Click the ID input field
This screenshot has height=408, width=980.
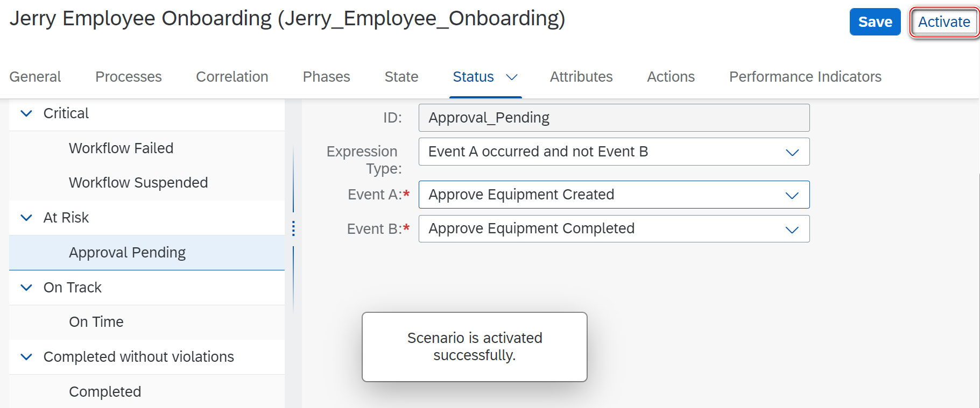614,118
